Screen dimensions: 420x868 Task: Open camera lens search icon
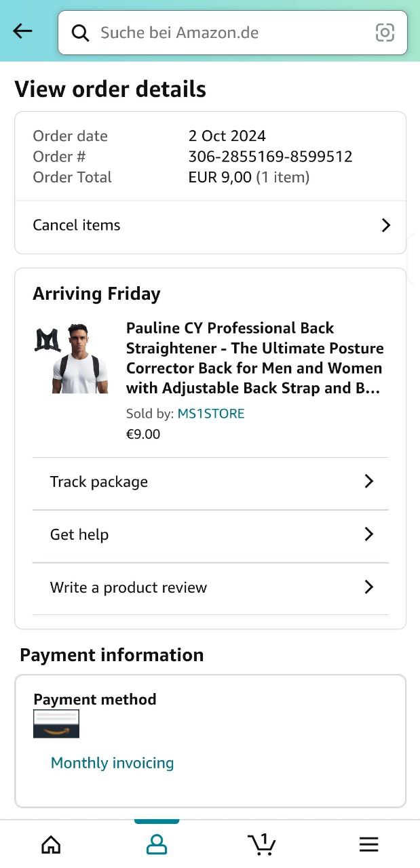[x=385, y=33]
